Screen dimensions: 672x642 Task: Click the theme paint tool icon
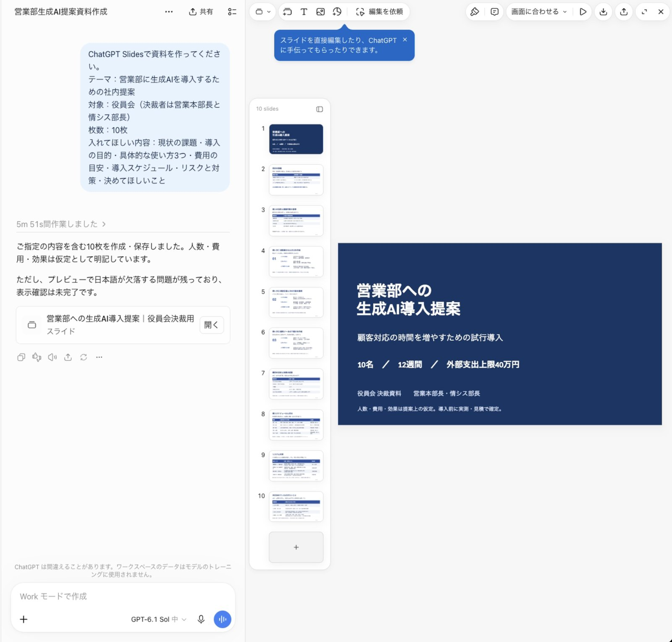tap(475, 12)
